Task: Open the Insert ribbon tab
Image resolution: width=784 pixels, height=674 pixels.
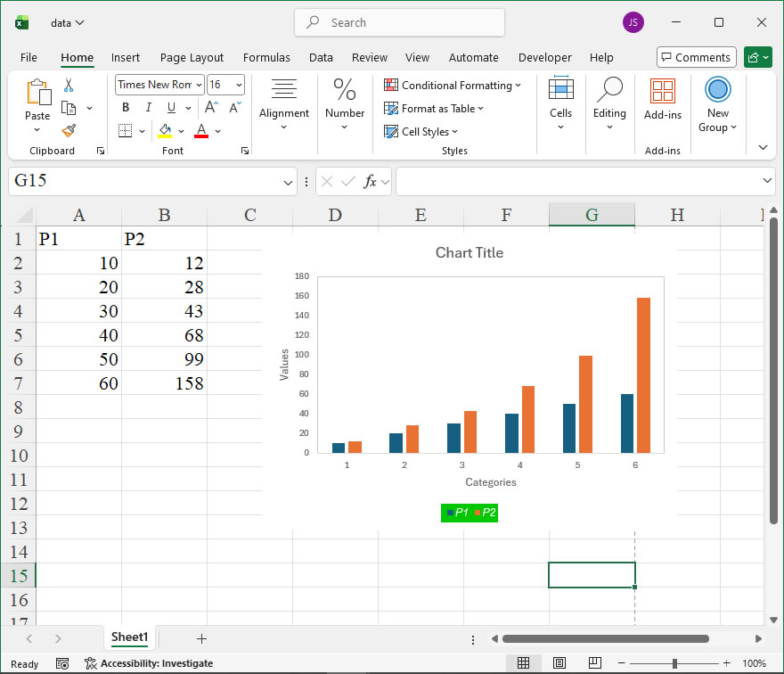Action: (126, 58)
